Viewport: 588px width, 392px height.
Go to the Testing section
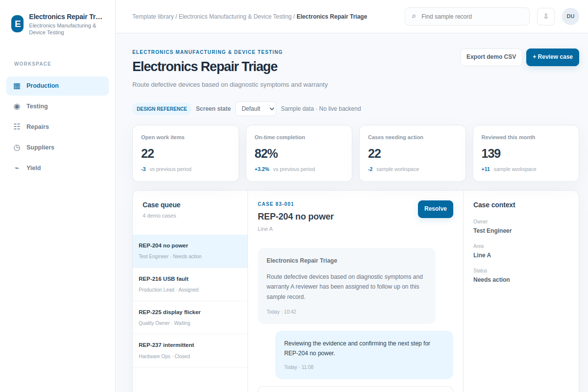[57, 106]
